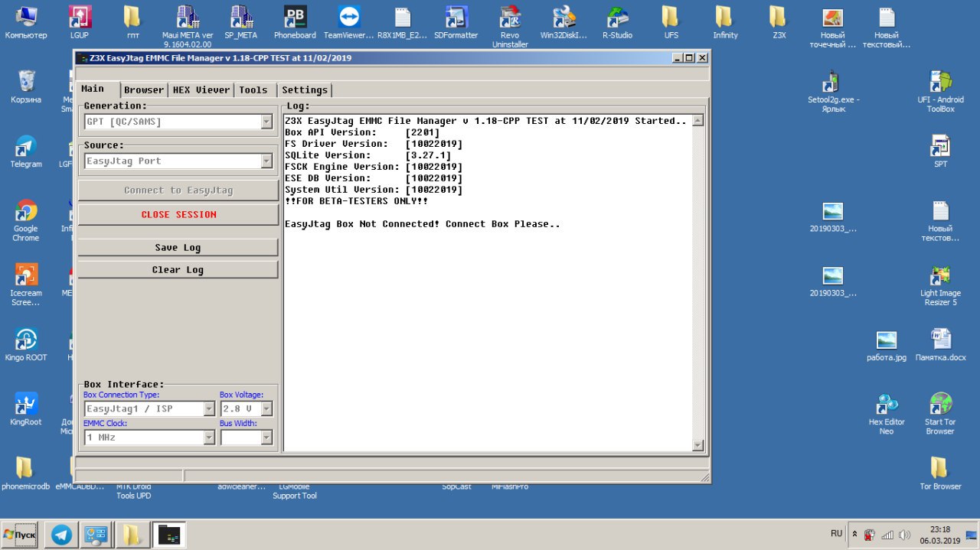Click the log scrollbar up arrow
Viewport: 980px width, 550px height.
pos(697,121)
